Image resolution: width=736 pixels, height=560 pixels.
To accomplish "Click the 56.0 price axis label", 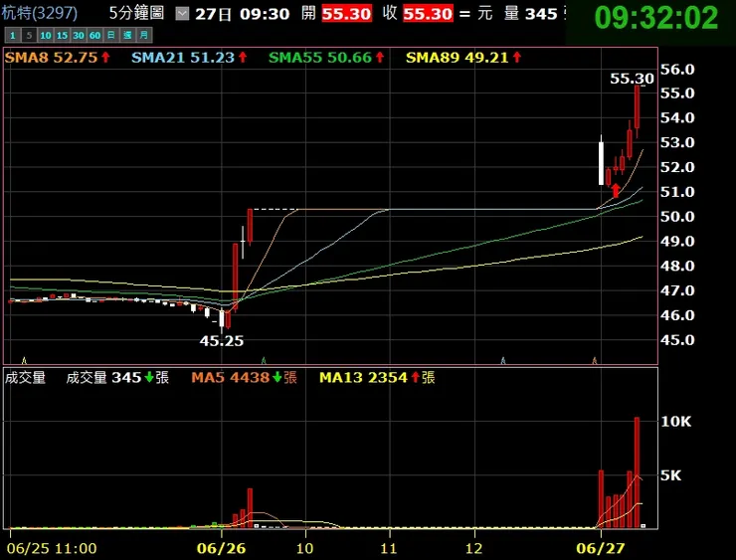I will coord(677,70).
